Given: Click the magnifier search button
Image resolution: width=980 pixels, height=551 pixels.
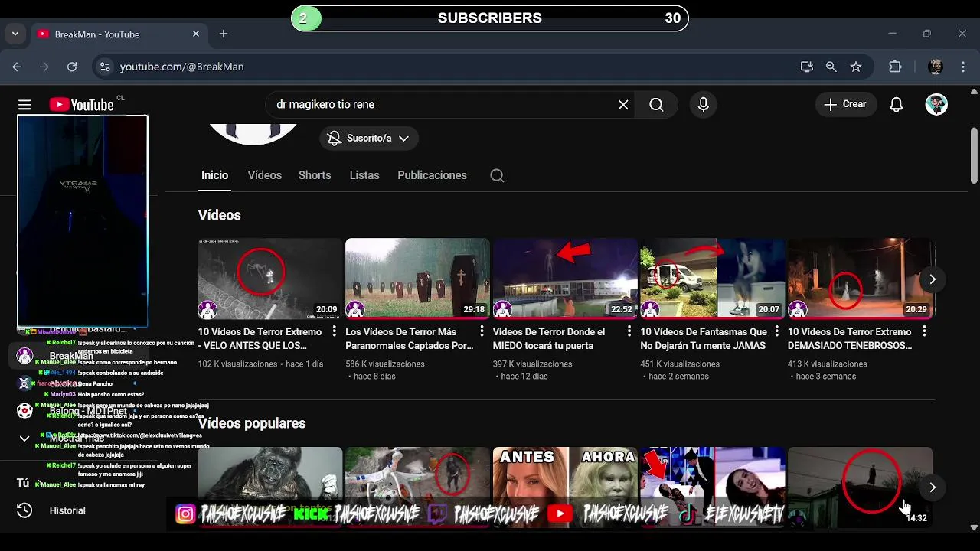Looking at the screenshot, I should click(656, 105).
